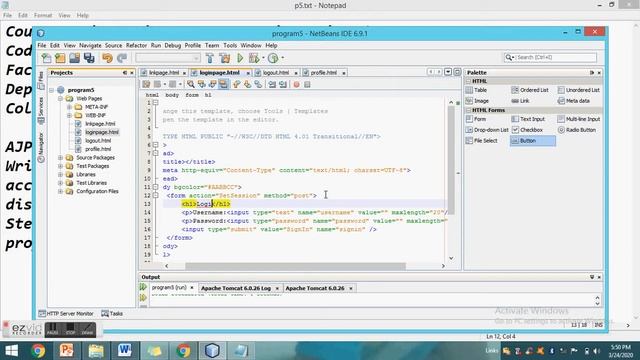Click the Open Project toolbar icon

coord(74,58)
